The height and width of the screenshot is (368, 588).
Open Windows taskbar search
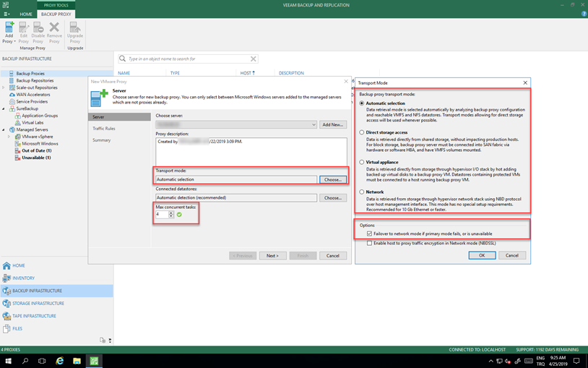click(x=25, y=361)
